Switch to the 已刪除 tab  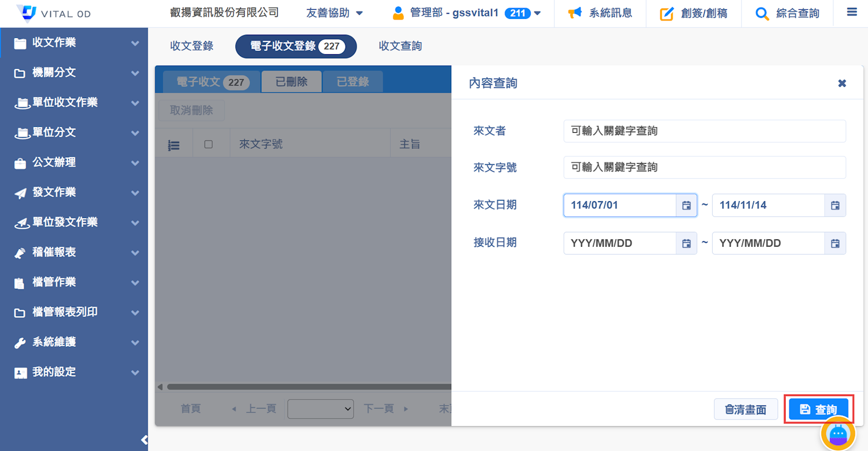click(291, 82)
